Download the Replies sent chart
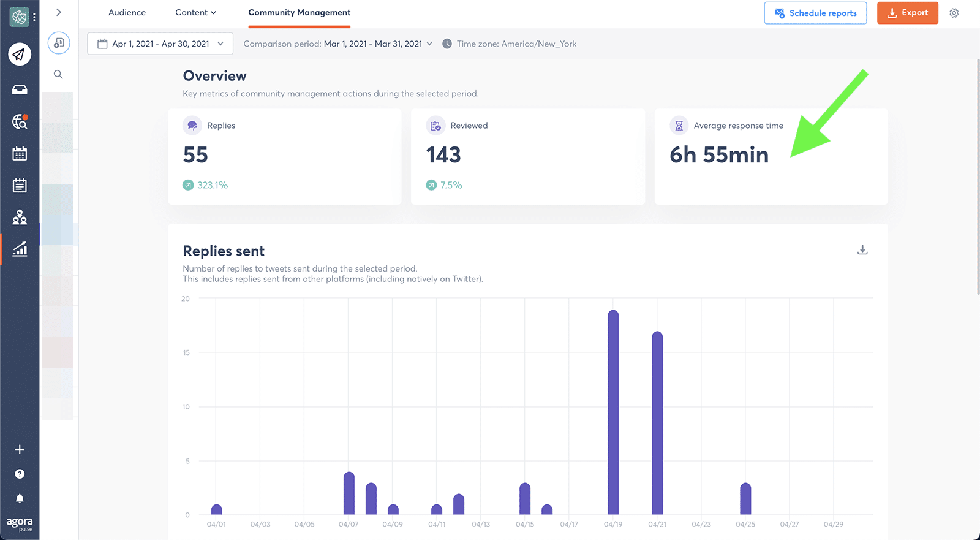 862,250
